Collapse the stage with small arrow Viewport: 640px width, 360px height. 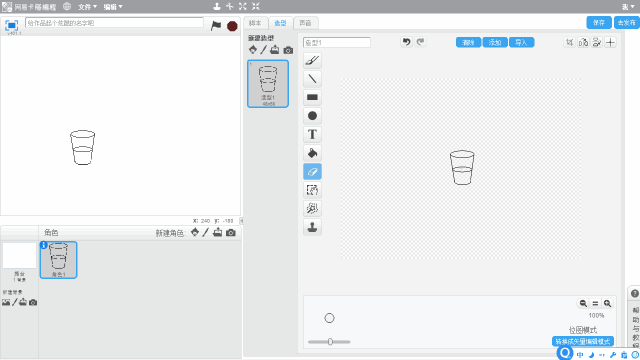point(241,221)
